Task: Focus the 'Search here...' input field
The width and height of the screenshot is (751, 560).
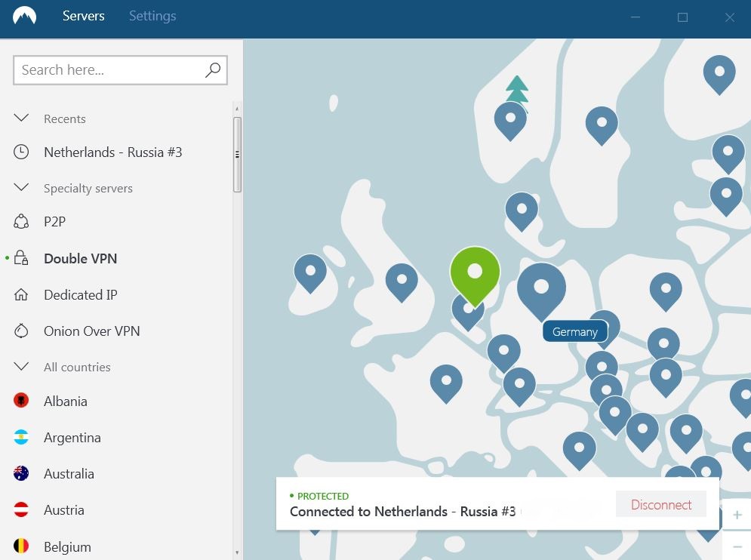Action: pos(120,70)
